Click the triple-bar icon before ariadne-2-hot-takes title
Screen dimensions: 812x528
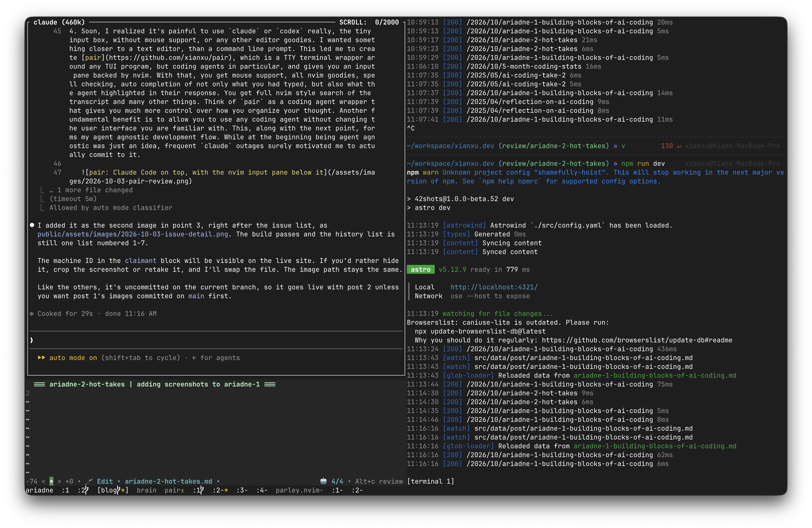click(x=39, y=384)
